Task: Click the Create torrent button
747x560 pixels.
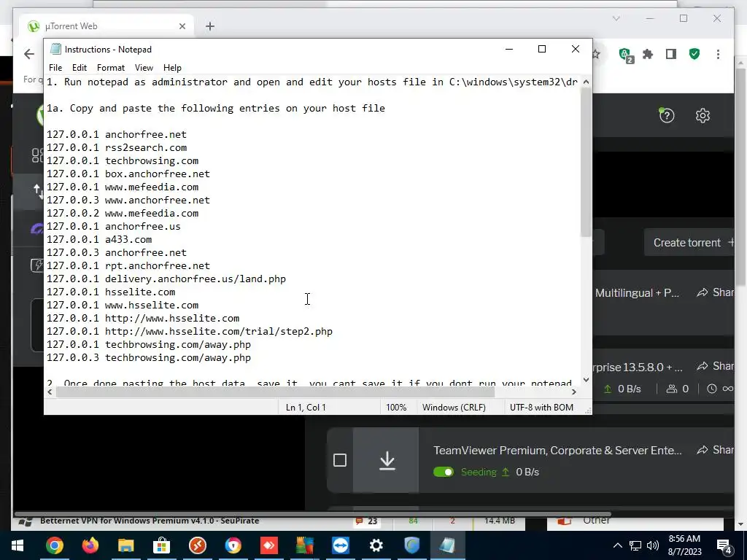Action: 689,242
